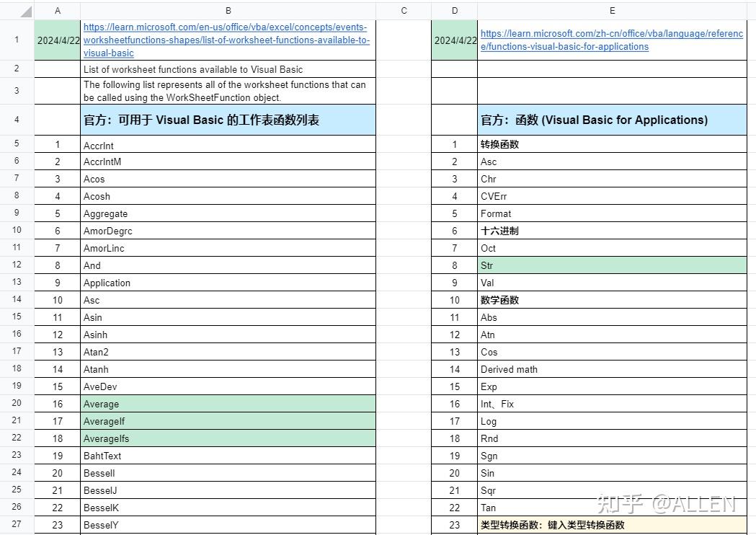This screenshot has height=535, width=756.
Task: Select the 官方：函数 (Visual Basic for Applications) header cell
Action: click(611, 120)
